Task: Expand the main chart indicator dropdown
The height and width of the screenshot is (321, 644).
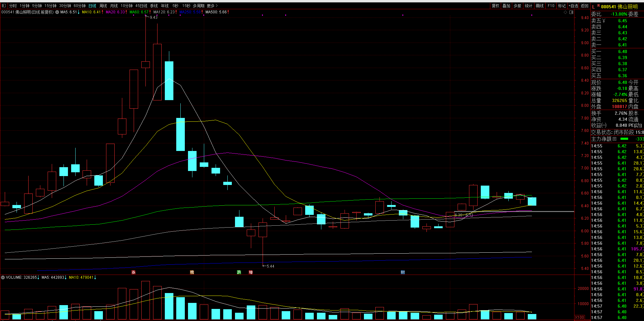Action: click(57, 12)
